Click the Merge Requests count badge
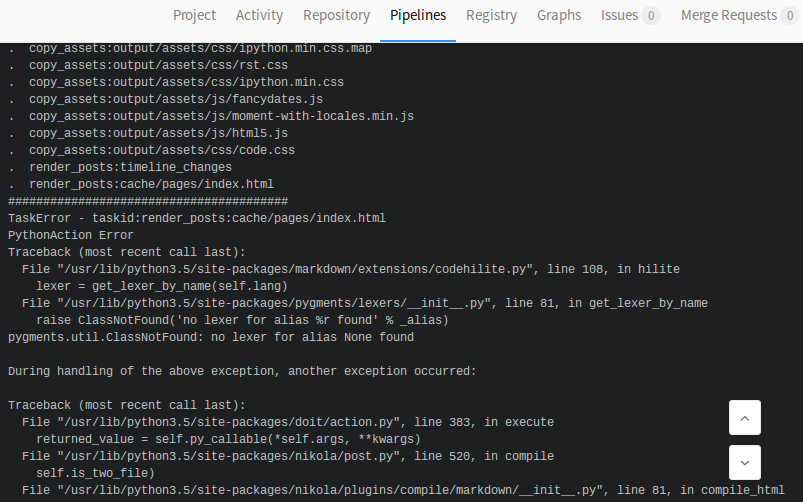This screenshot has height=502, width=803. pyautogui.click(x=790, y=15)
